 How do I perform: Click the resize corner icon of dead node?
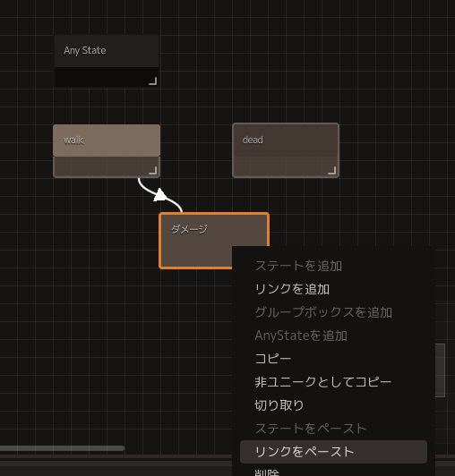click(332, 171)
